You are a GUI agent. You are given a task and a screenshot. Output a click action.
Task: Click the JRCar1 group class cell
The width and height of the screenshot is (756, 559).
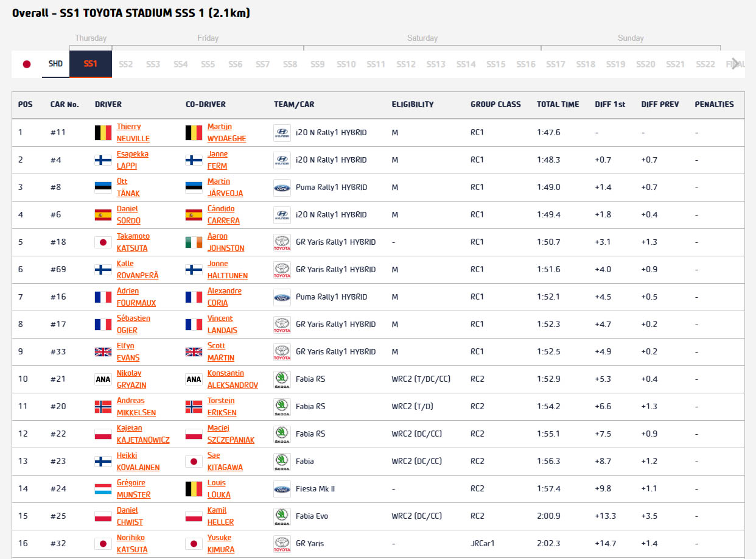point(483,544)
